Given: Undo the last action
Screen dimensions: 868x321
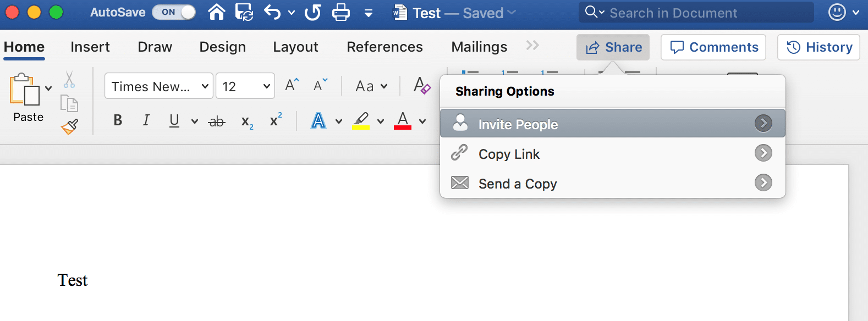Looking at the screenshot, I should tap(272, 12).
